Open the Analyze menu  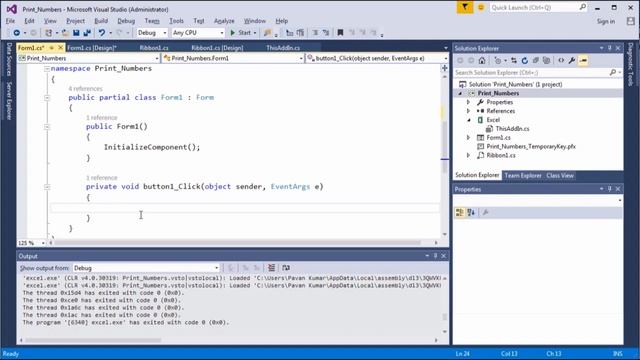(224, 21)
